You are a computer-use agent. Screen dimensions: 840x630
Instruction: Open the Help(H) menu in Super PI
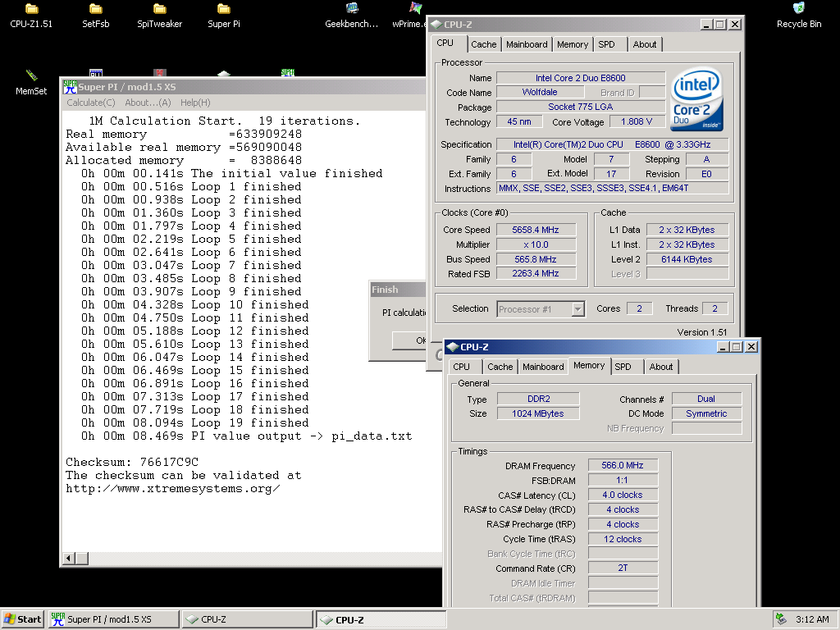195,103
